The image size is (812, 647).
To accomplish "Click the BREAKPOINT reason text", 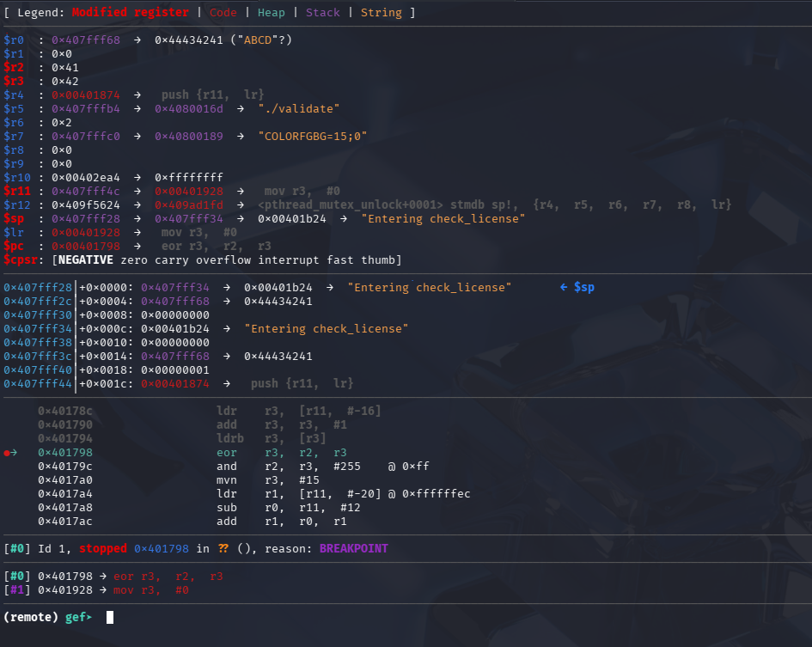I will pos(353,548).
